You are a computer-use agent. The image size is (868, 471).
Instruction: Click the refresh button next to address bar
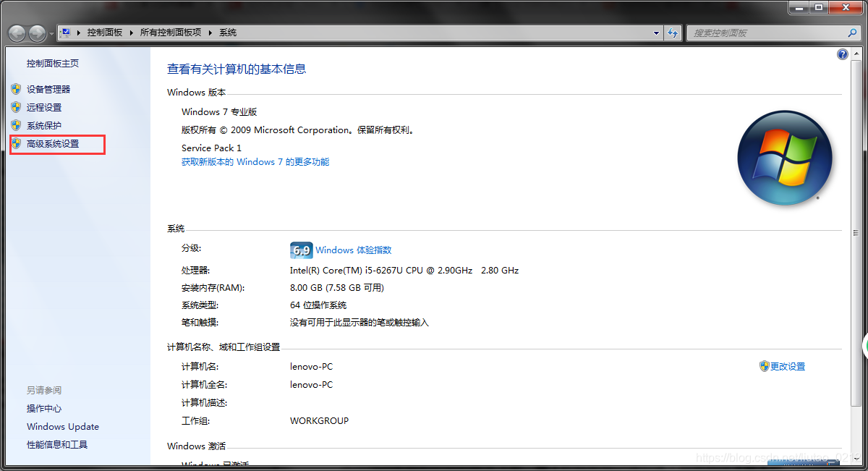point(674,33)
